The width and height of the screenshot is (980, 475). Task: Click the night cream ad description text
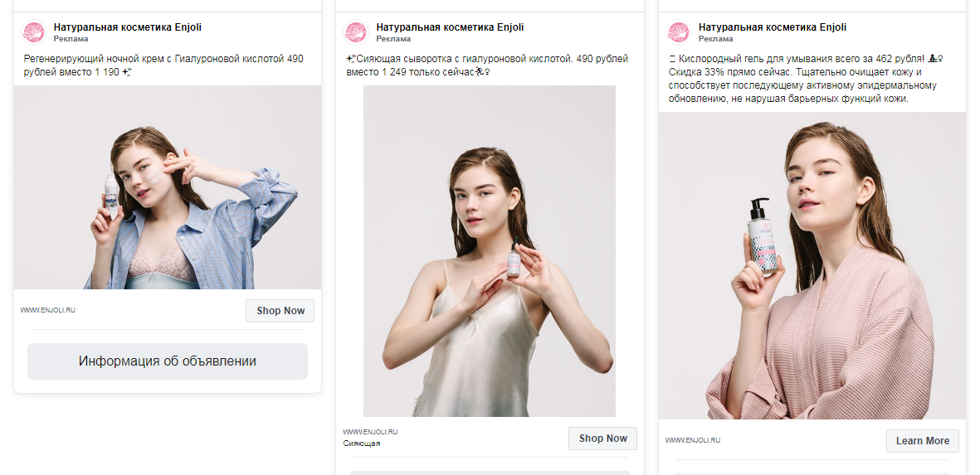[x=163, y=65]
